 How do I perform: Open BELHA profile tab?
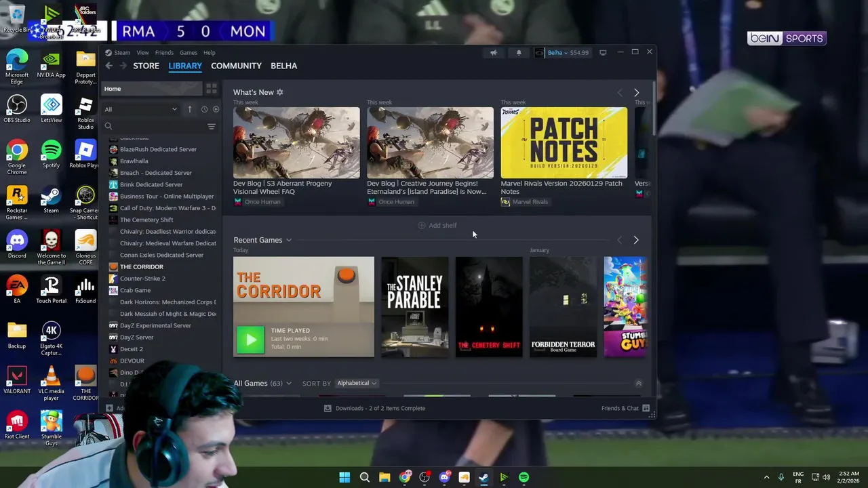(283, 66)
